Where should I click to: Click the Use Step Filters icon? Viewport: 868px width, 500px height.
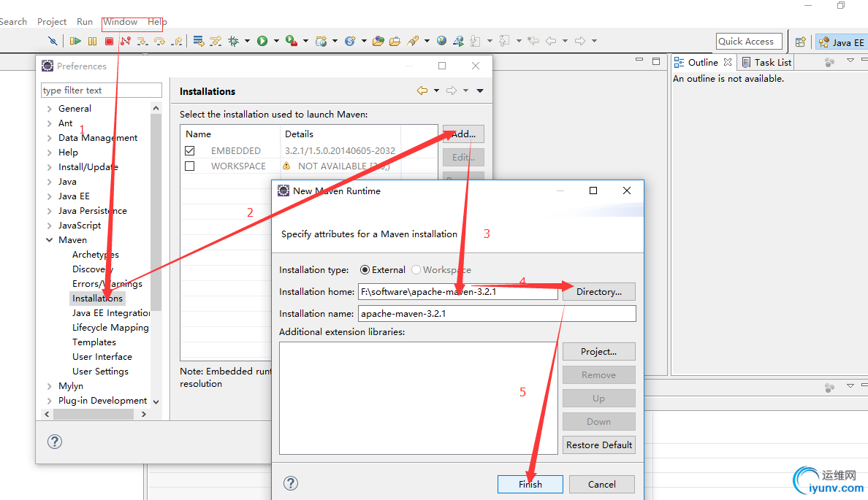(x=216, y=41)
